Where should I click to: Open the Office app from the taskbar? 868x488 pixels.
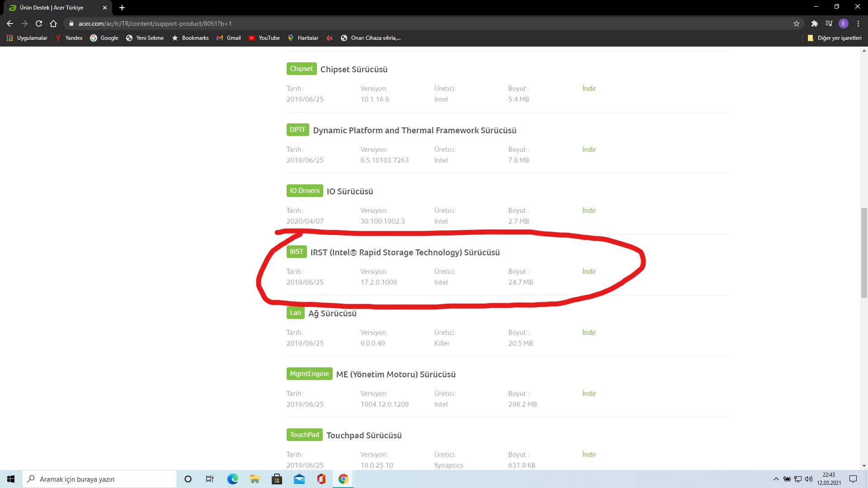pos(321,479)
